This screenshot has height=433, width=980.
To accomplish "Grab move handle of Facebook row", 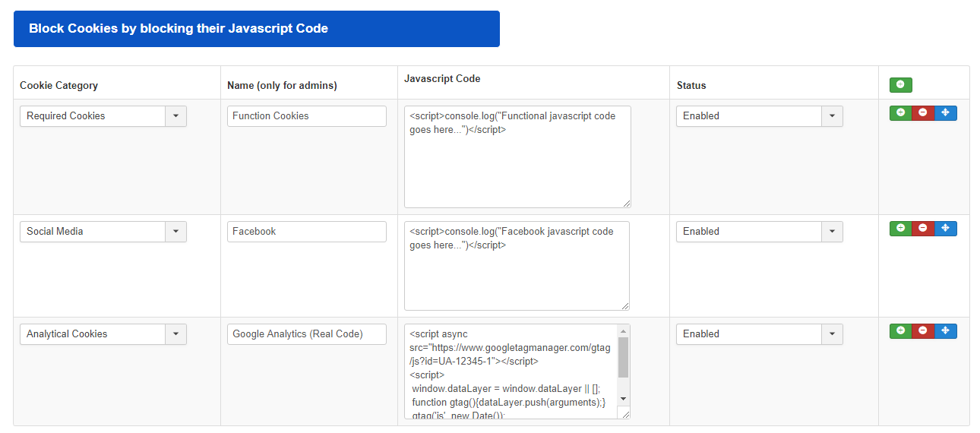I will point(946,229).
